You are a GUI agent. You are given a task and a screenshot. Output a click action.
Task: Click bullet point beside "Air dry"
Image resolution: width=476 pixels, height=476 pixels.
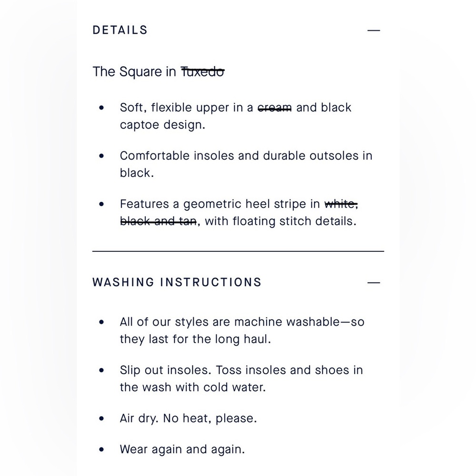pos(101,418)
